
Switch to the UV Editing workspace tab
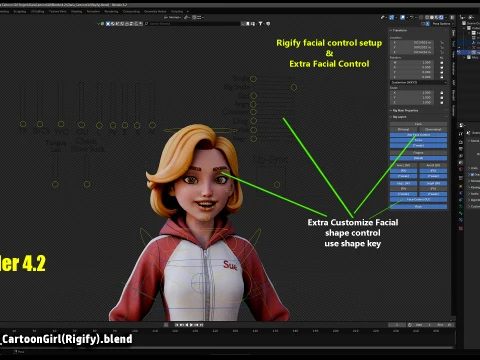coord(37,11)
